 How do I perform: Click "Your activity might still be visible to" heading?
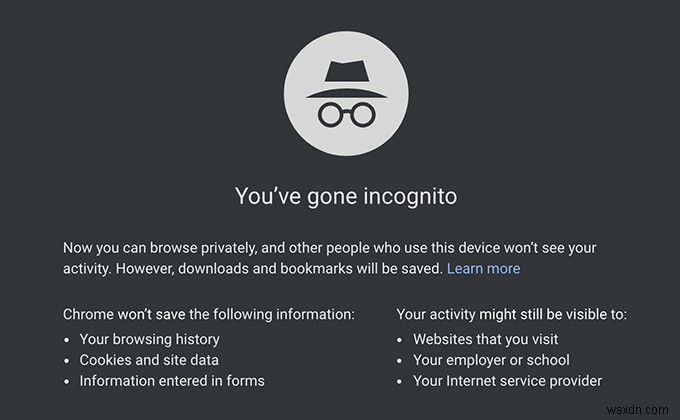coord(511,314)
